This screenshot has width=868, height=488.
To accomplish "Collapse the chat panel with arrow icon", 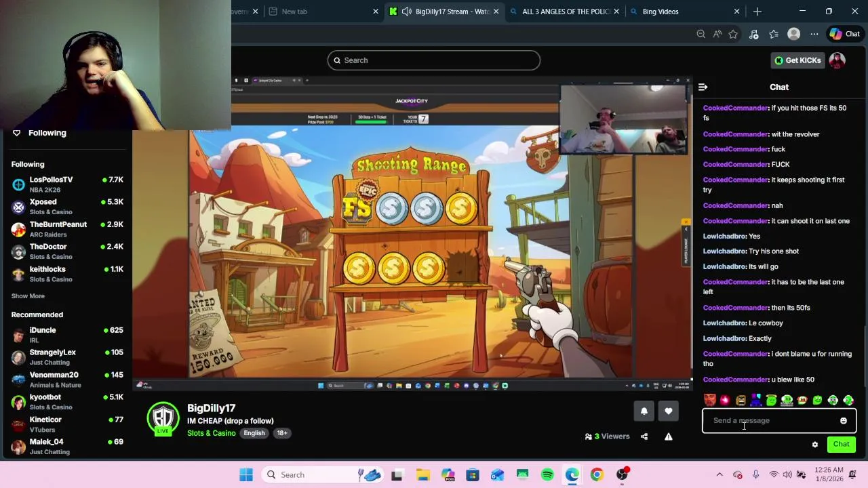I will click(703, 87).
